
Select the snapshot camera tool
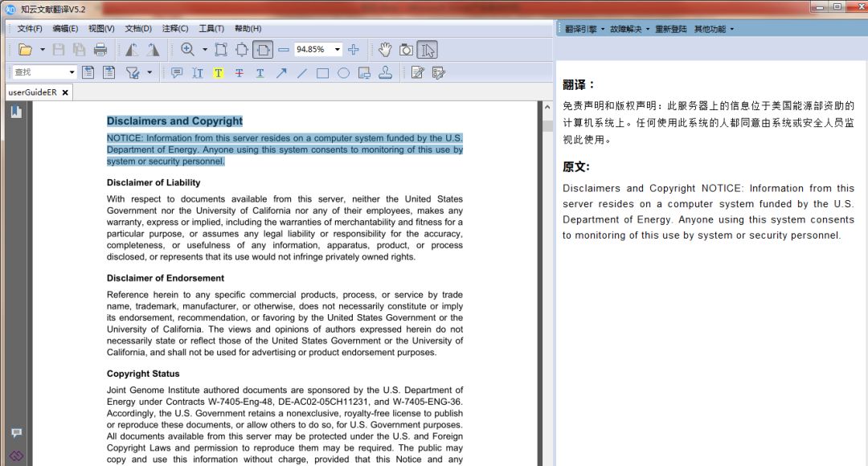[408, 49]
